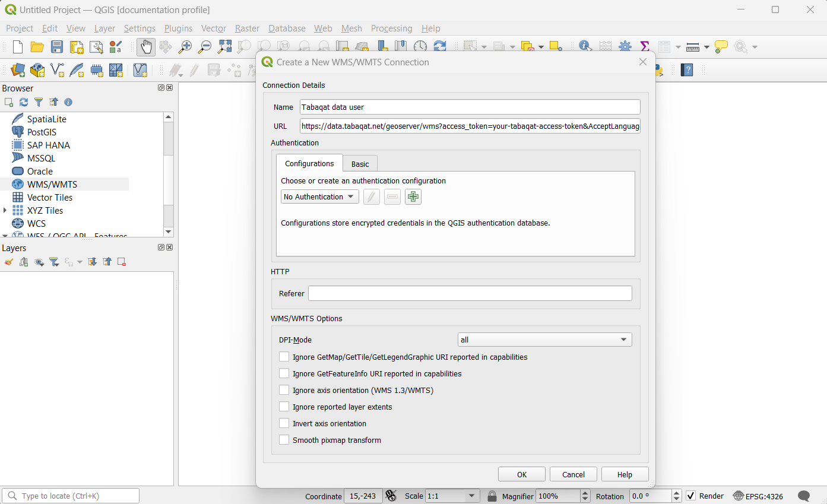Filter the Browser panel contents
This screenshot has height=504, width=827.
39,102
